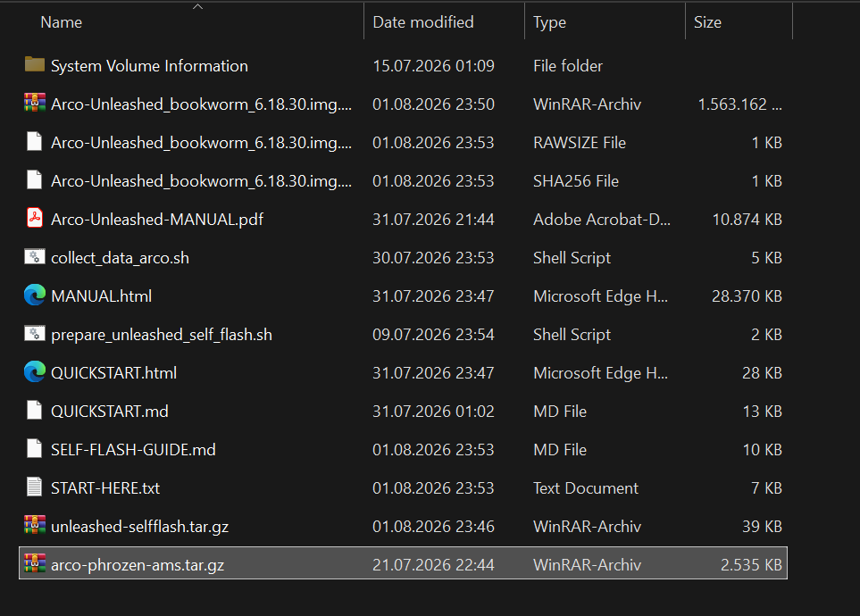Select the arco-phrozen-ams.tar.gz file name
The width and height of the screenshot is (860, 616).
tap(138, 565)
